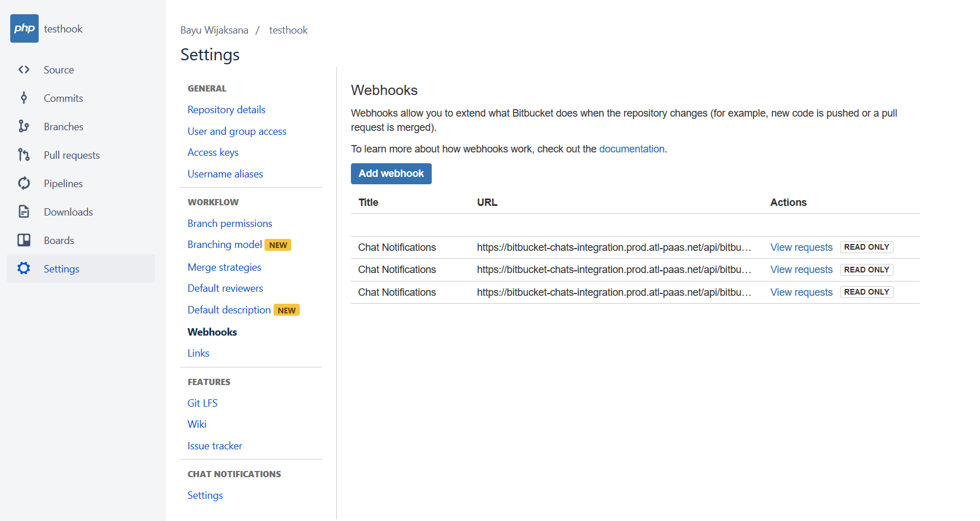Screen dimensions: 980x521
Task: Click the Title column header
Action: point(369,202)
